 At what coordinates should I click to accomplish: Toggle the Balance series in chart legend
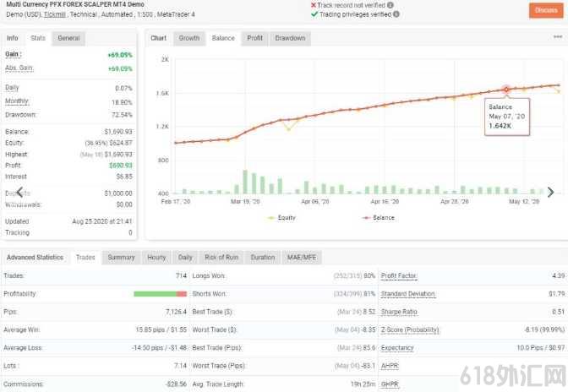click(378, 217)
